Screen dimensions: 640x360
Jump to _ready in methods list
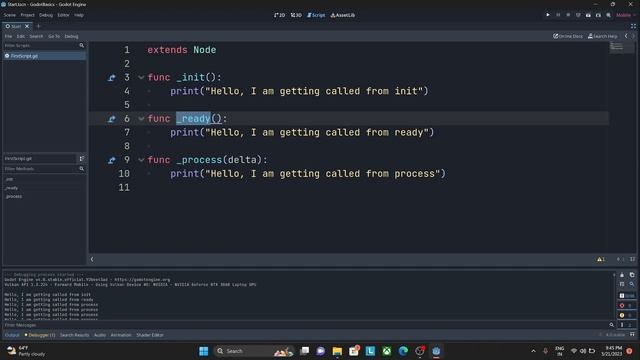pos(11,188)
